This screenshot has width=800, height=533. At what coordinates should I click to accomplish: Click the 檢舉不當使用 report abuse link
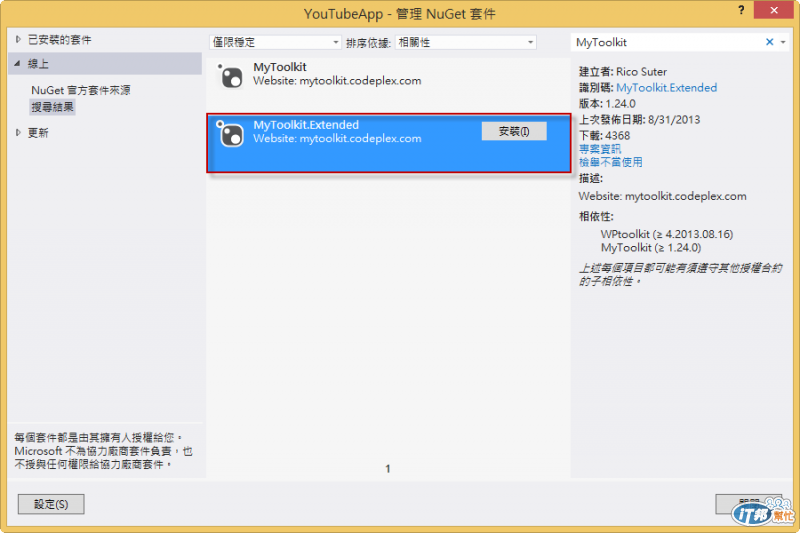pos(610,162)
